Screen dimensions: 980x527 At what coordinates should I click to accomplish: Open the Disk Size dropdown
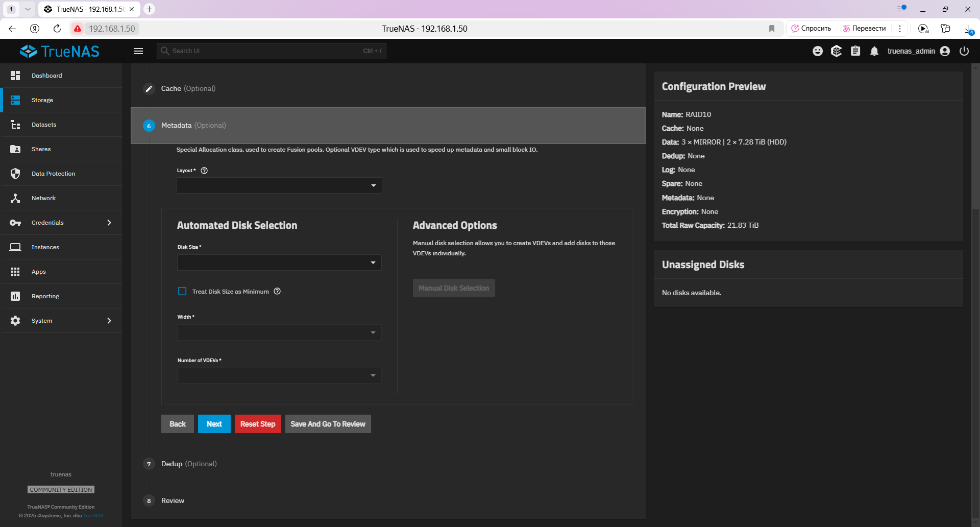pos(279,262)
